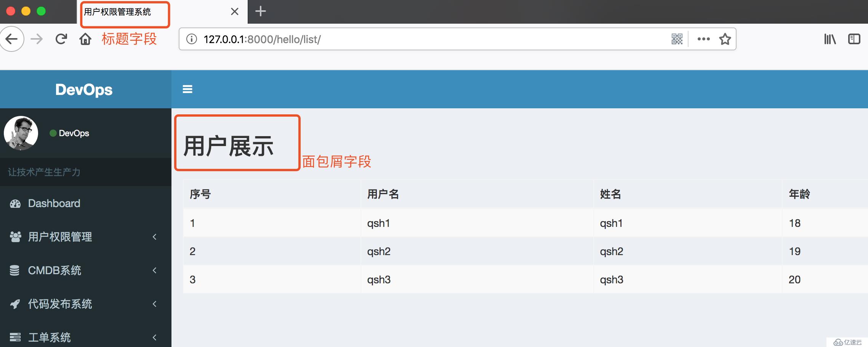Click the 用户展示 page heading
This screenshot has width=868, height=347.
(x=229, y=146)
